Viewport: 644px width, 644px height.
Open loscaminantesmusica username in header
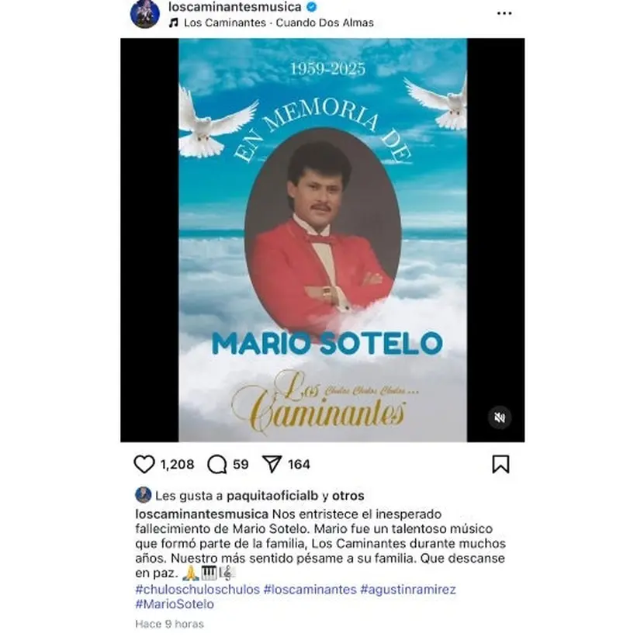pos(235,6)
